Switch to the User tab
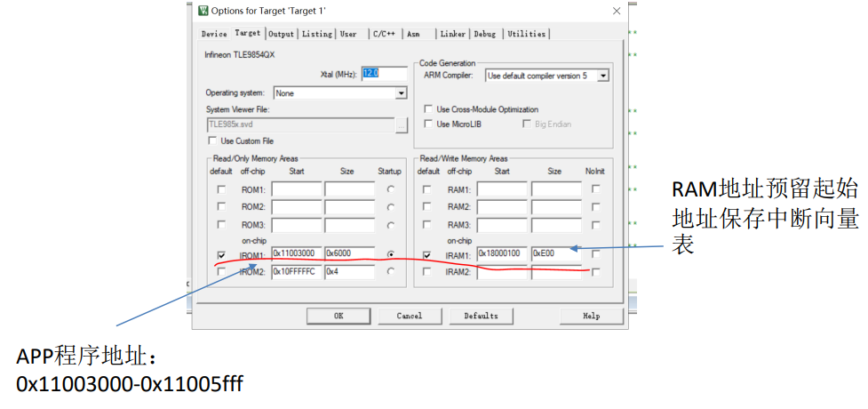Viewport: 868px width, 409px height. (349, 34)
